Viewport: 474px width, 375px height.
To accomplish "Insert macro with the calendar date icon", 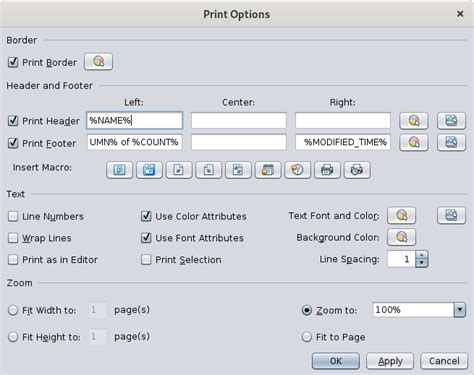I will point(268,170).
